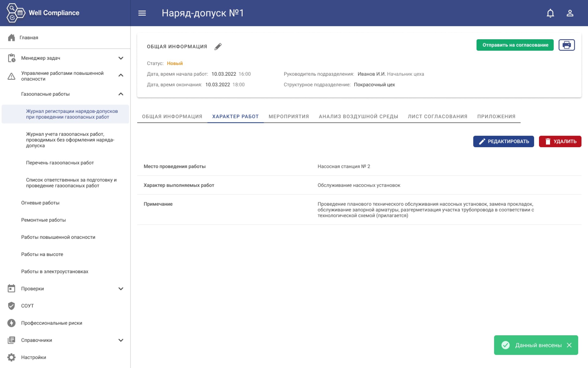588x368 pixels.
Task: Open Перечень газоопасных работ in sidebar
Action: pos(60,163)
